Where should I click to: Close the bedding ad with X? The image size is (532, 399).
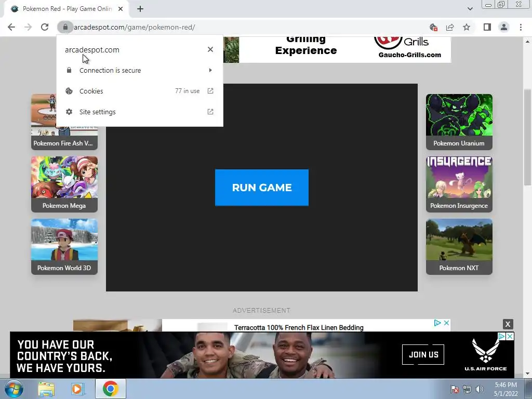(x=446, y=323)
